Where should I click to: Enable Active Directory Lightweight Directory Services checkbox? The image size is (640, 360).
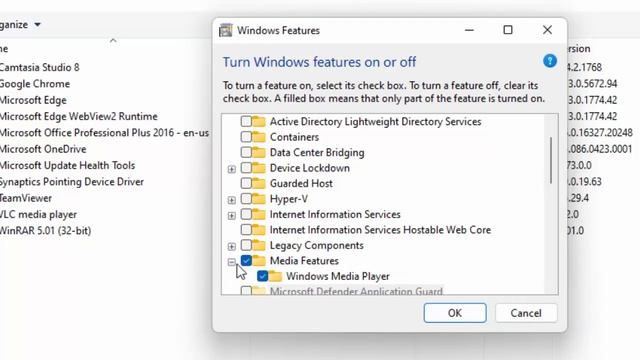(x=246, y=121)
